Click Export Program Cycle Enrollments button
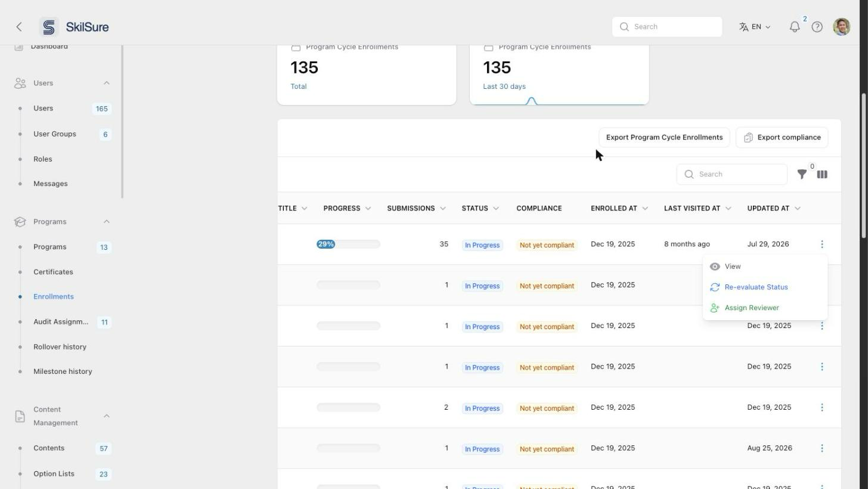 (x=664, y=138)
